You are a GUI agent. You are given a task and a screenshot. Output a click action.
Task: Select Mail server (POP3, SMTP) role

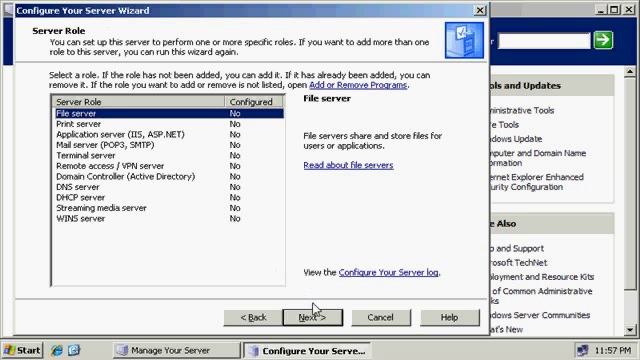(169, 145)
